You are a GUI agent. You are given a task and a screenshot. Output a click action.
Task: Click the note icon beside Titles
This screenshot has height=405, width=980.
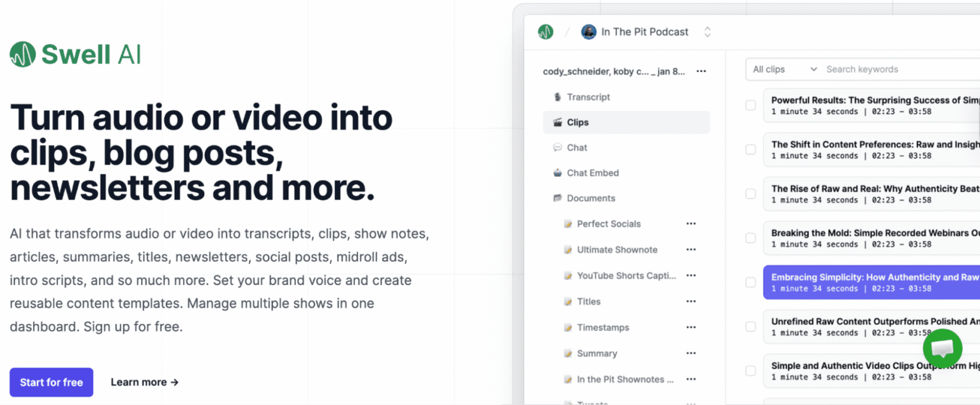568,302
